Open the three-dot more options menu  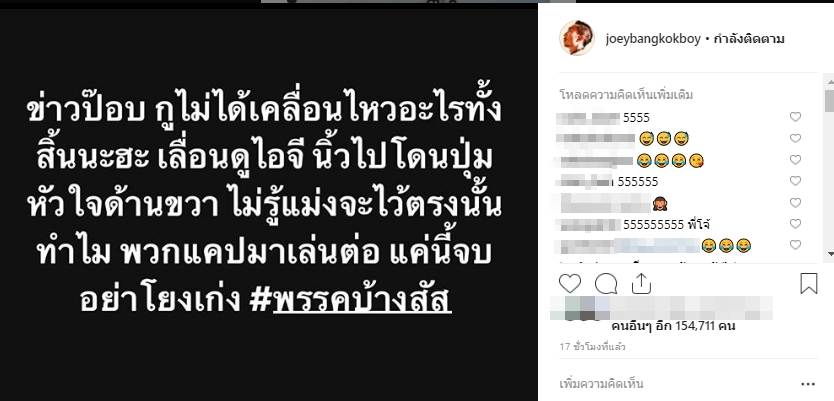(x=808, y=383)
